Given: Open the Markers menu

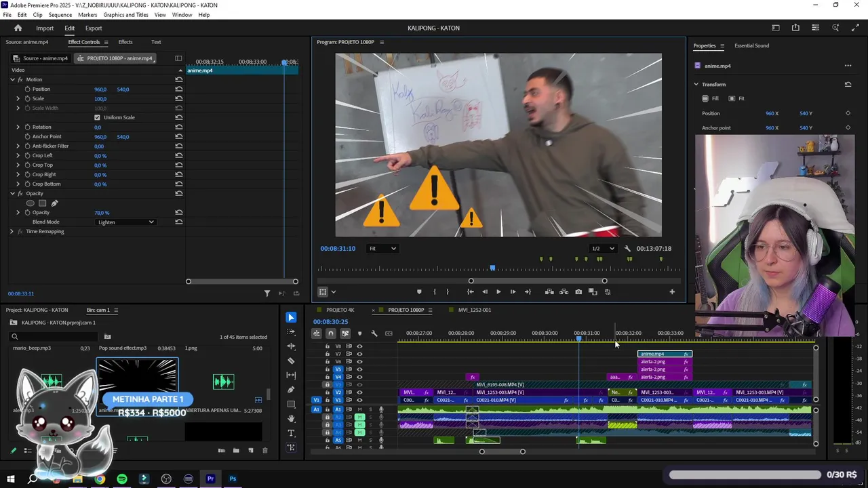Looking at the screenshot, I should click(87, 15).
